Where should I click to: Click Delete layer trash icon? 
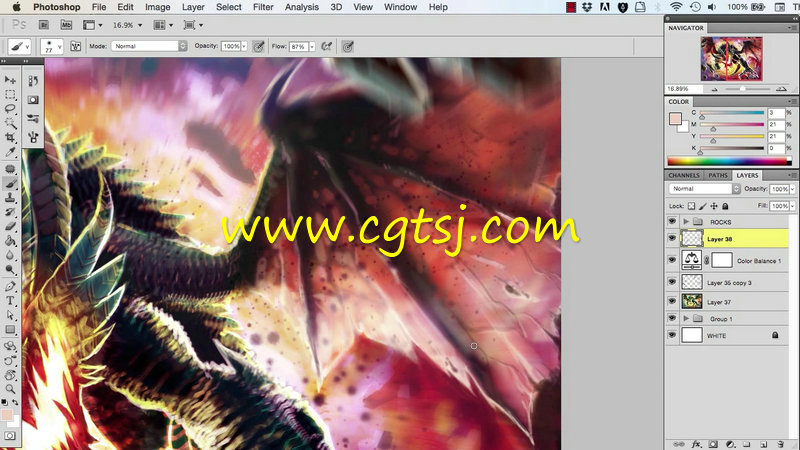(781, 444)
